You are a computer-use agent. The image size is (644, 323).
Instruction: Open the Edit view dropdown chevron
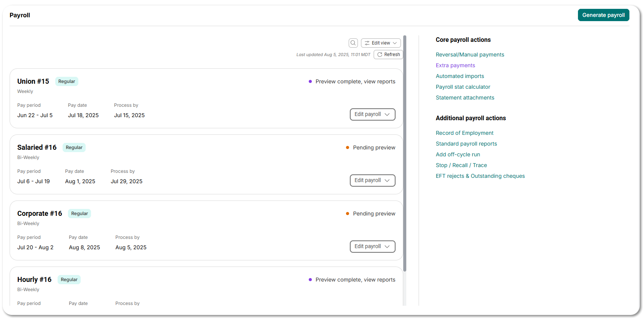394,43
